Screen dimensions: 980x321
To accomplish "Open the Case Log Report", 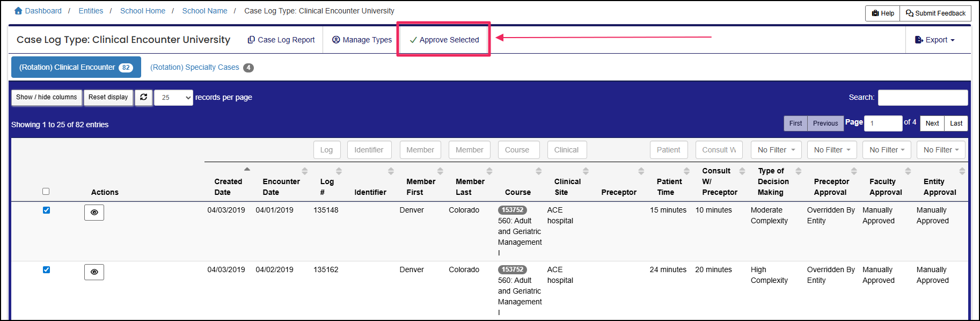I will (x=281, y=40).
